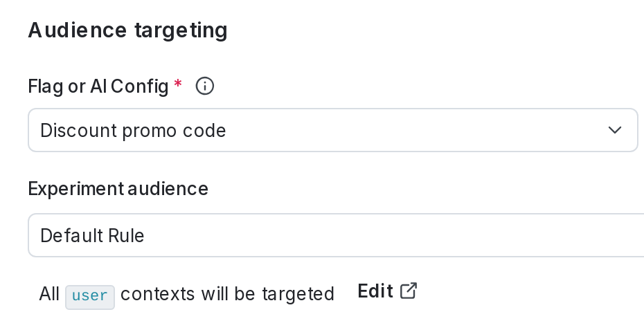Click the 'Default Rule' text value
This screenshot has width=644, height=321.
click(x=92, y=235)
